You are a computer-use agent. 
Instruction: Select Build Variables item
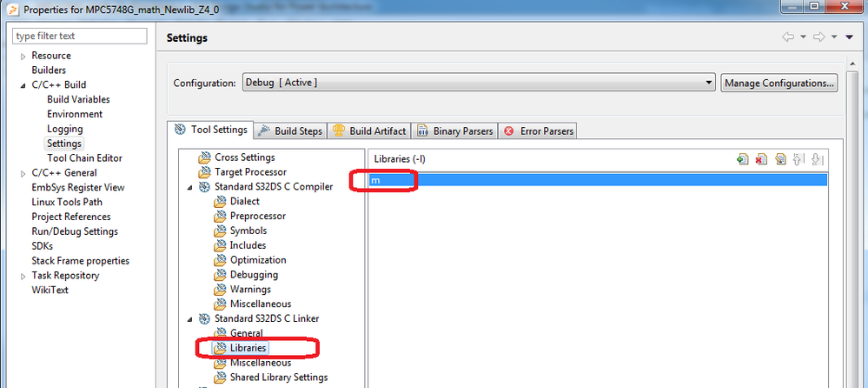(x=78, y=99)
